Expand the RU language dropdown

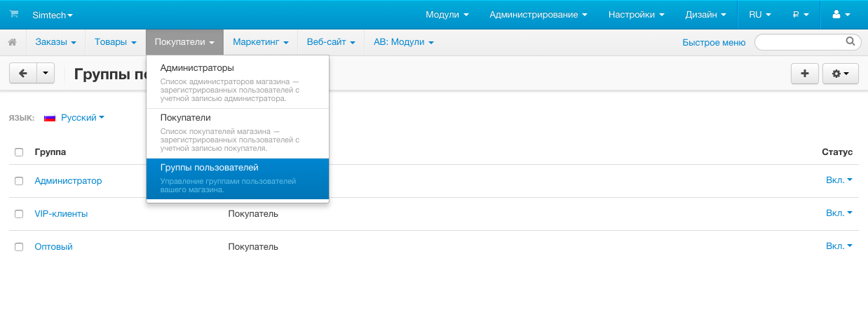tap(760, 14)
